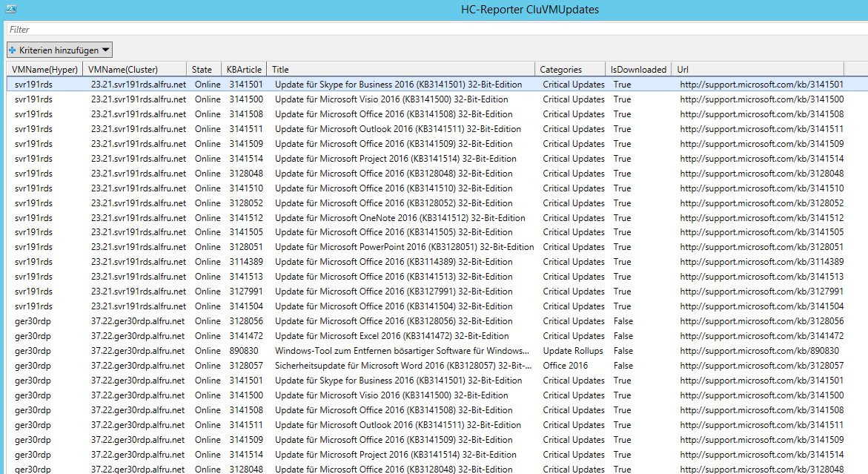Focus the Filter input field
This screenshot has width=868, height=474.
tap(437, 30)
